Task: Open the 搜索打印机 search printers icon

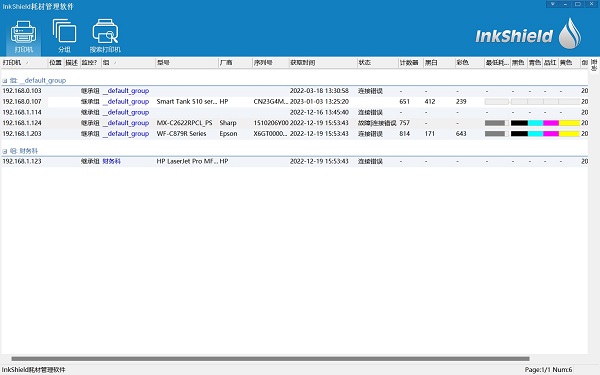Action: (x=105, y=37)
